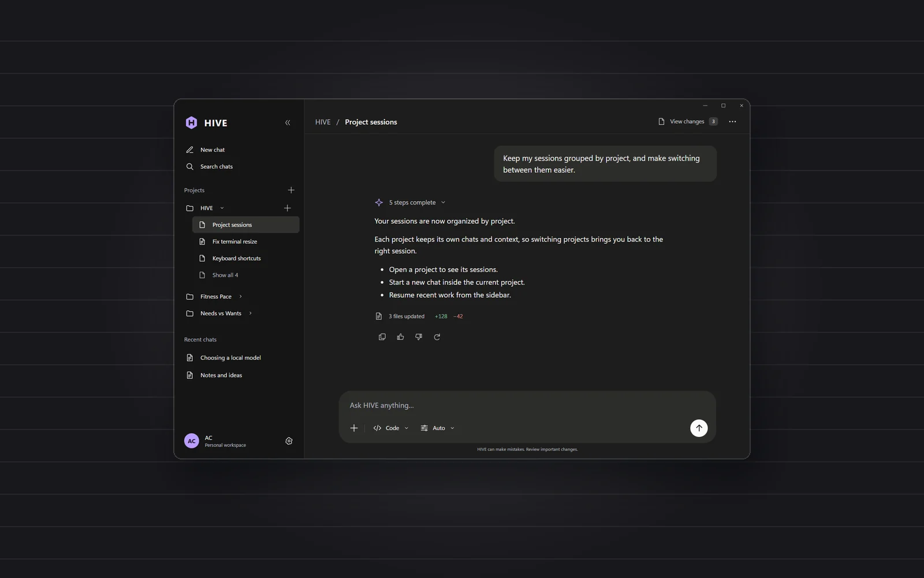The height and width of the screenshot is (578, 924).
Task: Copy the response with copy icon
Action: tap(382, 337)
